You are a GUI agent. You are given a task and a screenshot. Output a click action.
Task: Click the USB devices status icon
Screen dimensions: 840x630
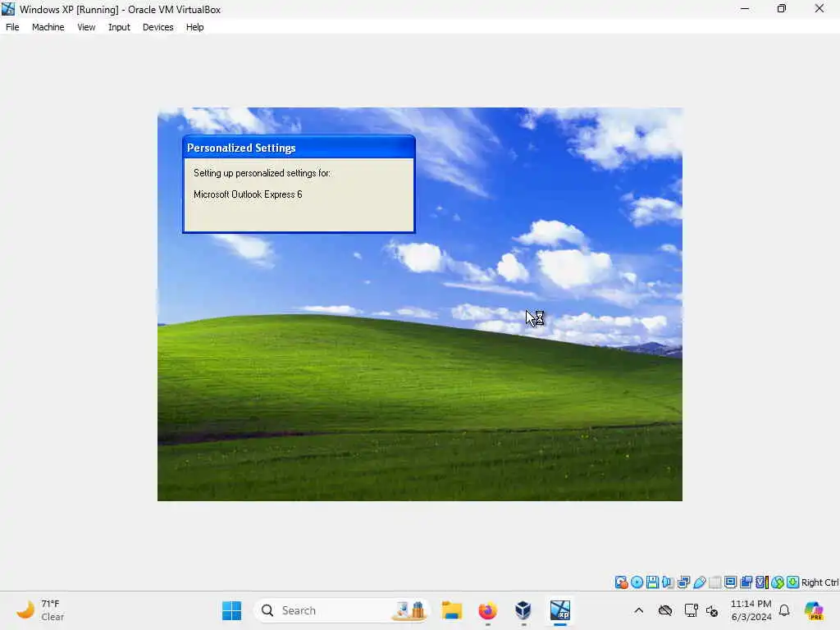pyautogui.click(x=699, y=582)
